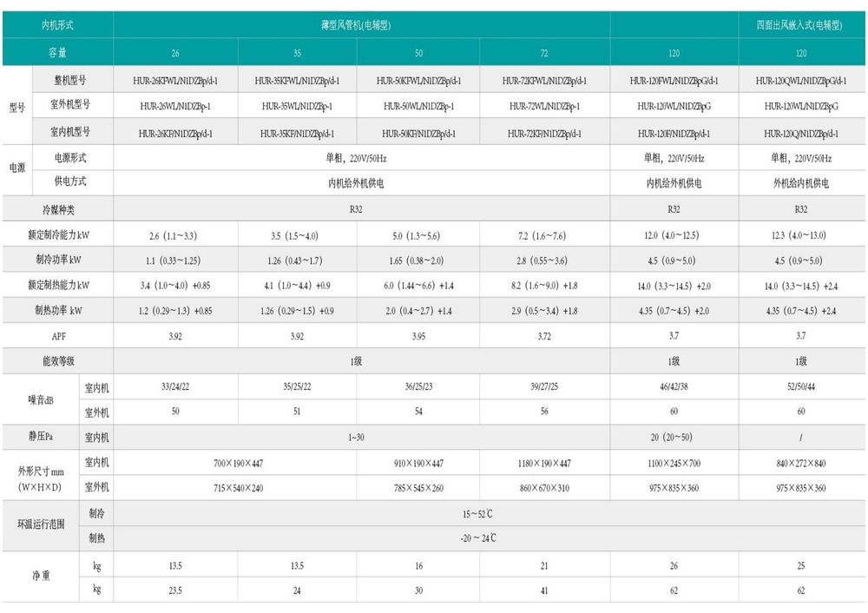This screenshot has width=868, height=613.
Task: Select indoor noise value 39/27/25
Action: [x=544, y=386]
